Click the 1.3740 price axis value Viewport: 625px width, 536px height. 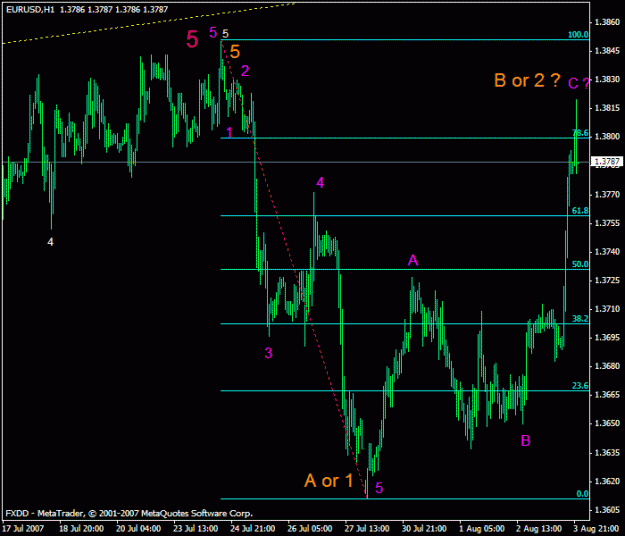607,252
